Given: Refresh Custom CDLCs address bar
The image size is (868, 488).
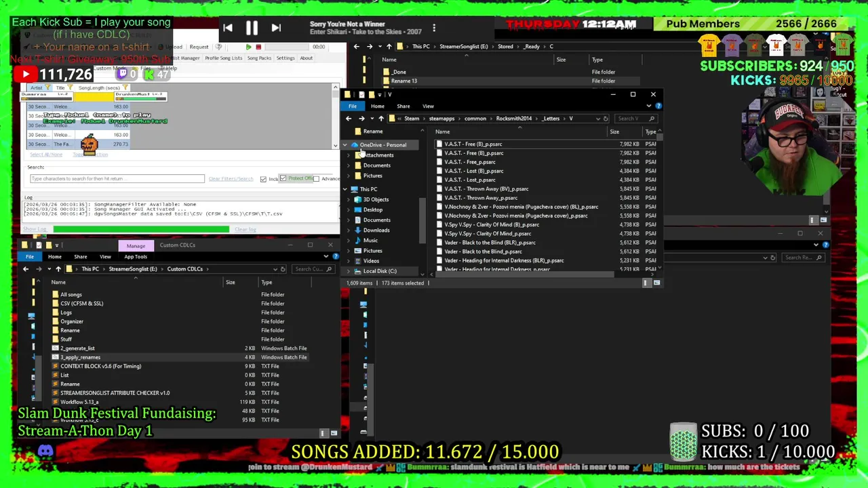Looking at the screenshot, I should (x=283, y=269).
